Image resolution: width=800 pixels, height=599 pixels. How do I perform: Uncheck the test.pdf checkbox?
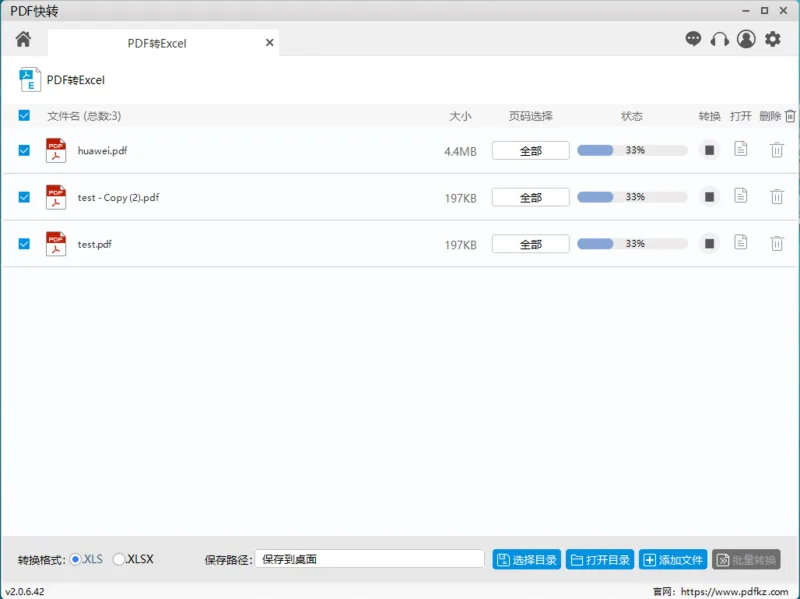tap(24, 243)
